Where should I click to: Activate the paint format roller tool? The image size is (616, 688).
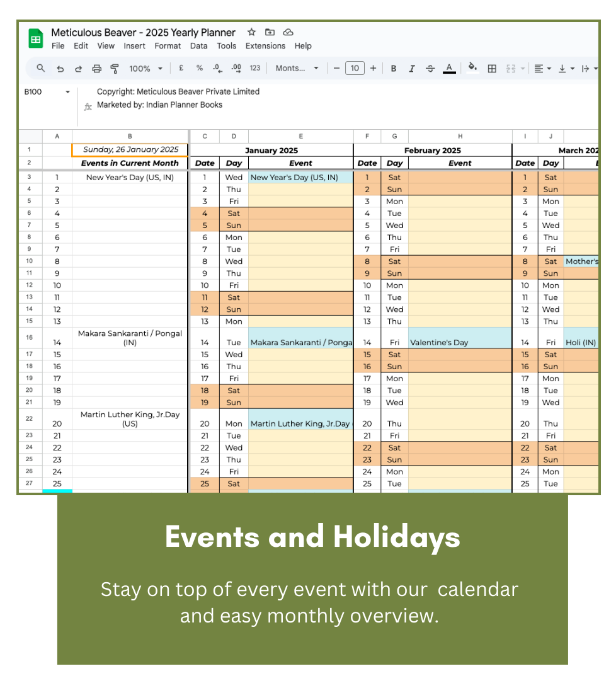pyautogui.click(x=115, y=69)
